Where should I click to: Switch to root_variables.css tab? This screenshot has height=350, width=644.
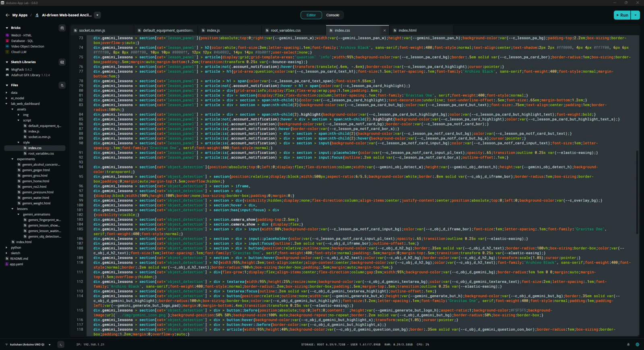(286, 31)
